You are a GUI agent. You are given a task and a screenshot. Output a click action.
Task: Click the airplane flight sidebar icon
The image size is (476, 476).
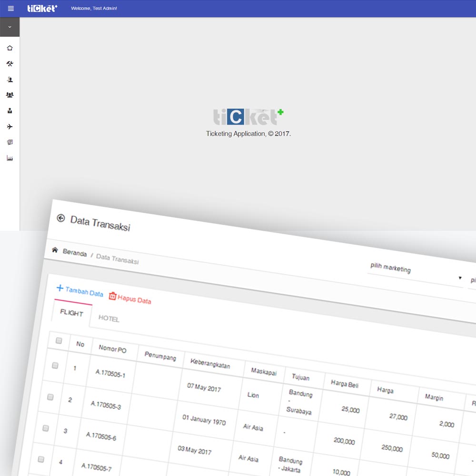coord(10,127)
